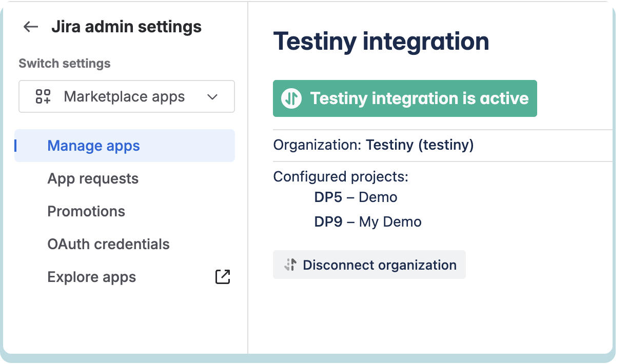
Task: Click the Testiny integration heading
Action: coord(382,42)
